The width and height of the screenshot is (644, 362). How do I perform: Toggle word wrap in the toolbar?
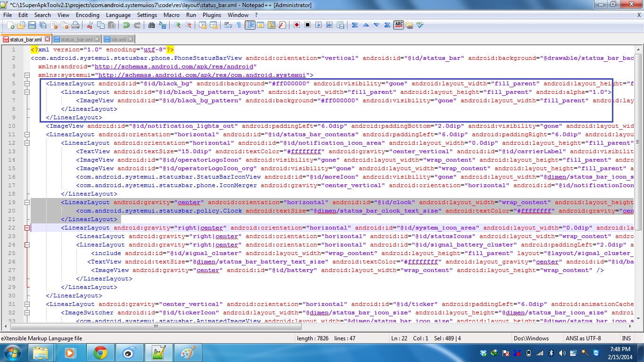tap(228, 25)
